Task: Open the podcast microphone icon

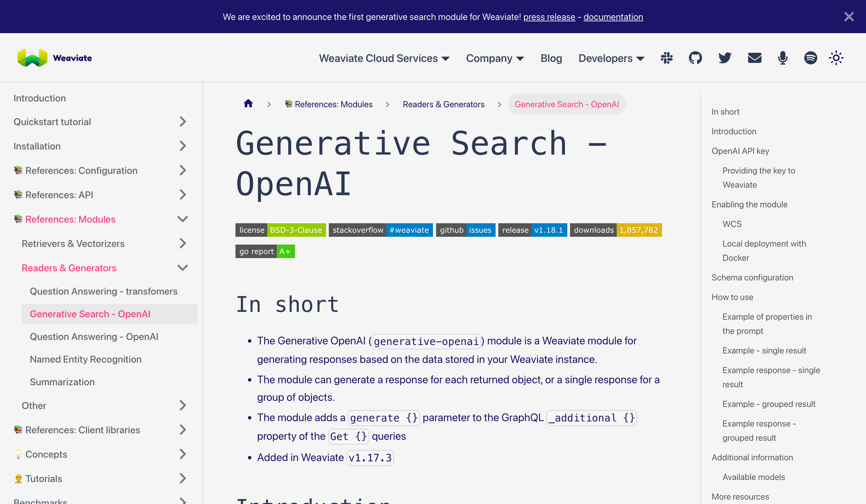Action: 783,58
